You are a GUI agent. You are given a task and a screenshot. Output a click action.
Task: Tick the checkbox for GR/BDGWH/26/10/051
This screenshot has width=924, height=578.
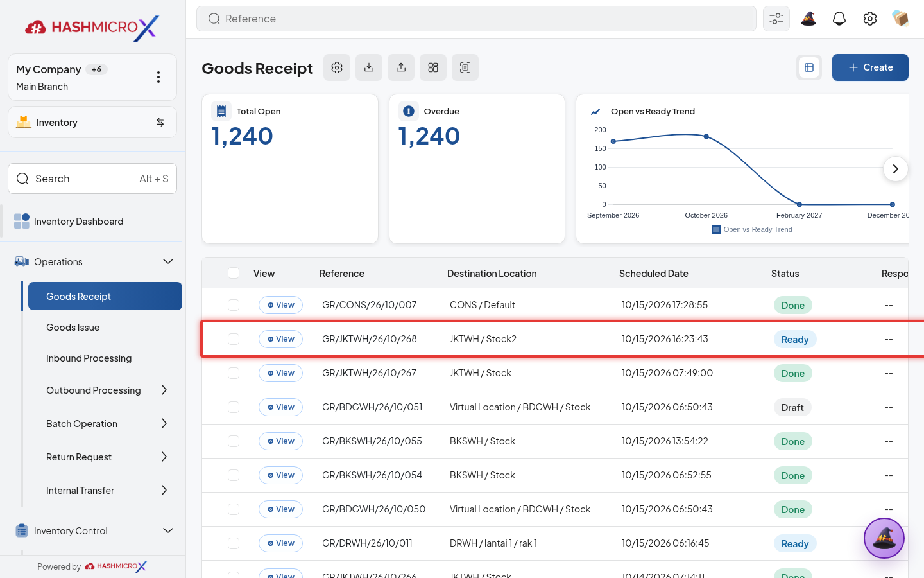coord(234,407)
